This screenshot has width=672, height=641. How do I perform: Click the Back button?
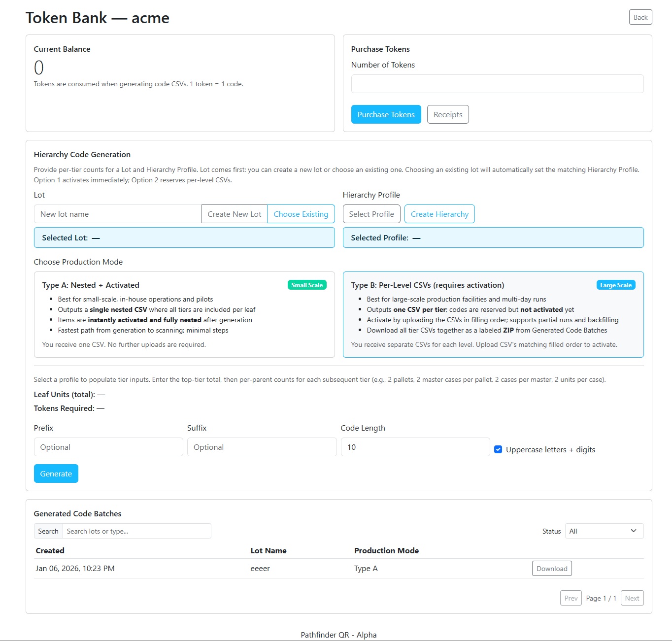640,17
